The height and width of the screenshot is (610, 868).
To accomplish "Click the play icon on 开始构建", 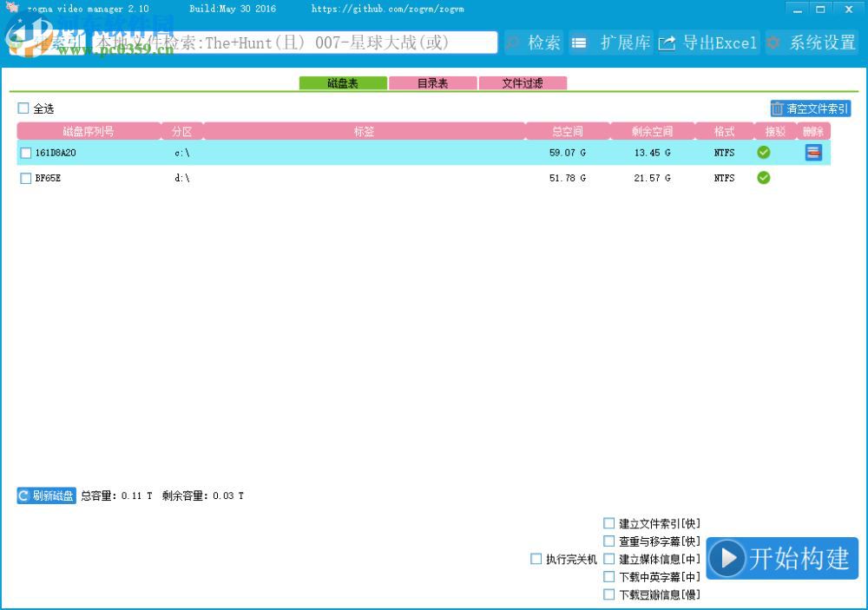I will pos(729,559).
